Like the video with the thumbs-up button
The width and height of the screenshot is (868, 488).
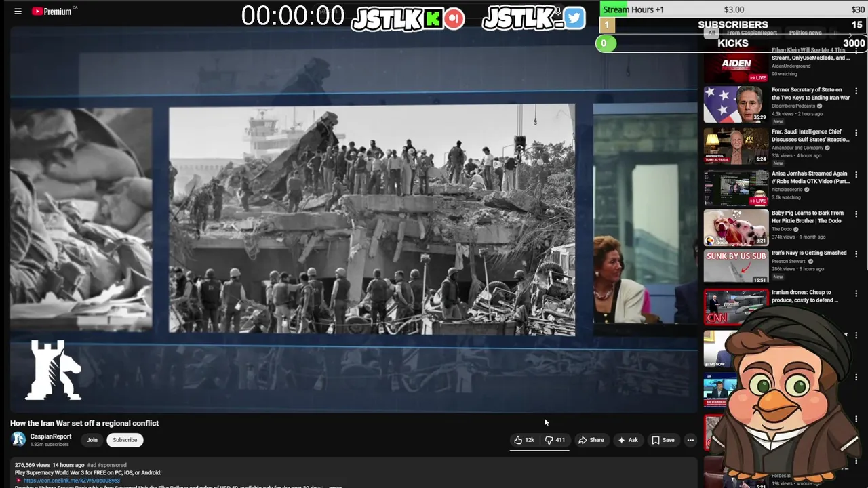click(x=524, y=440)
